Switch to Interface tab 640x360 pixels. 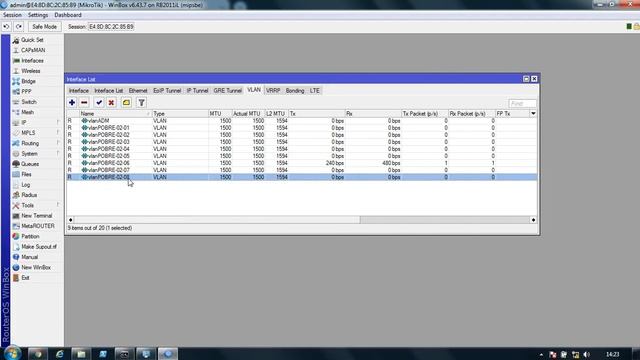point(78,91)
